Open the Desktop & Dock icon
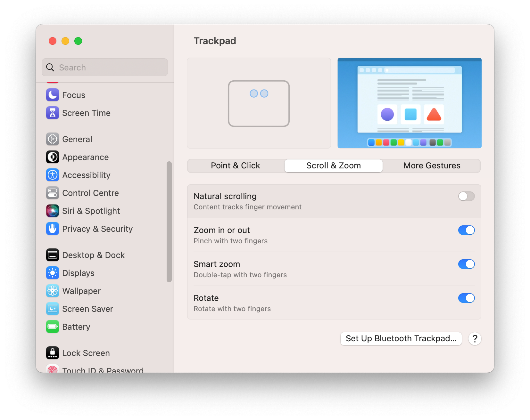 coord(53,255)
